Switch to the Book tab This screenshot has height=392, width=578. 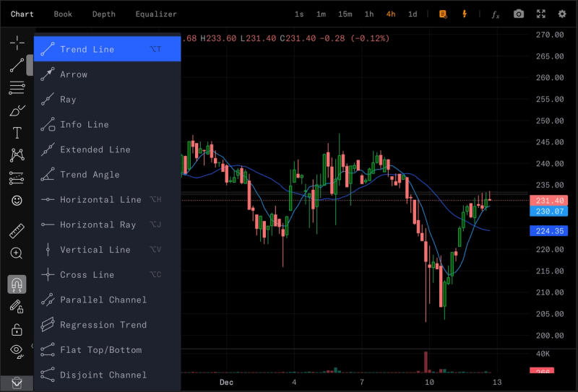tap(63, 14)
